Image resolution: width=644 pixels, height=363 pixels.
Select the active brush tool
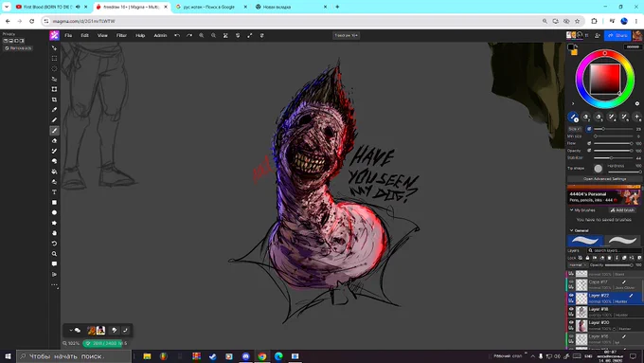54,130
